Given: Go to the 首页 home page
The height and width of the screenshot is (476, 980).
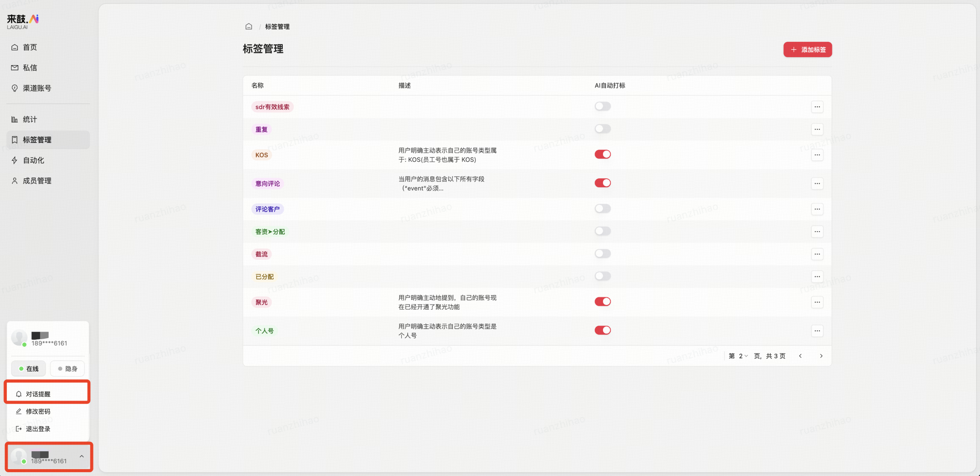Looking at the screenshot, I should [x=29, y=47].
